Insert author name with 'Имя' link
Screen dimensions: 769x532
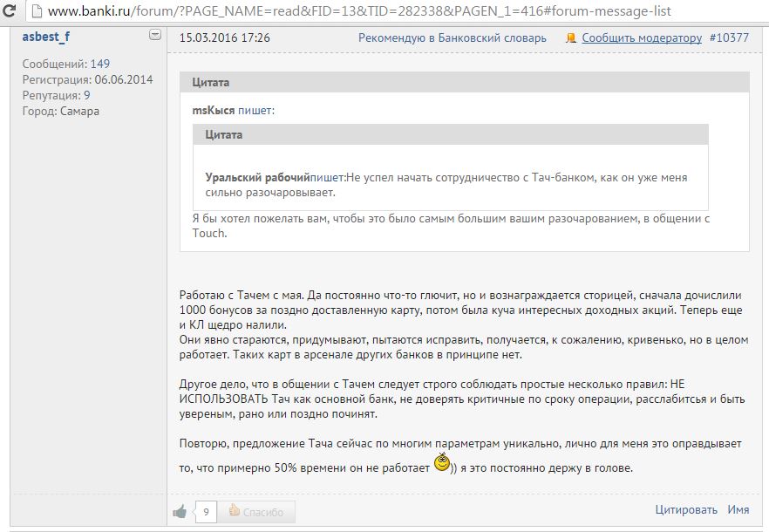tap(738, 510)
